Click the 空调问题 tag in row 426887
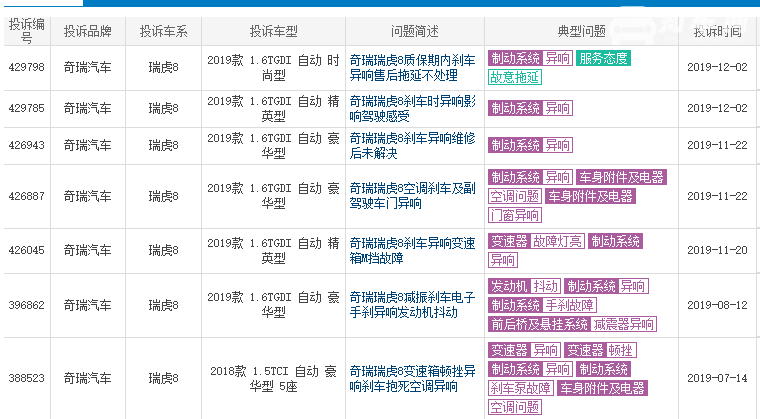The width and height of the screenshot is (760, 419). coord(515,196)
